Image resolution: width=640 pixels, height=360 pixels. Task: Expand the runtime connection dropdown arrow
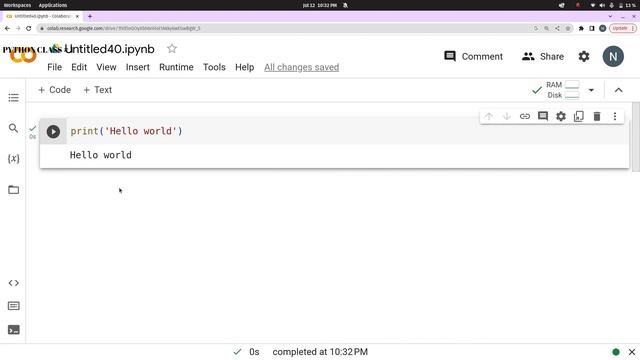(591, 90)
